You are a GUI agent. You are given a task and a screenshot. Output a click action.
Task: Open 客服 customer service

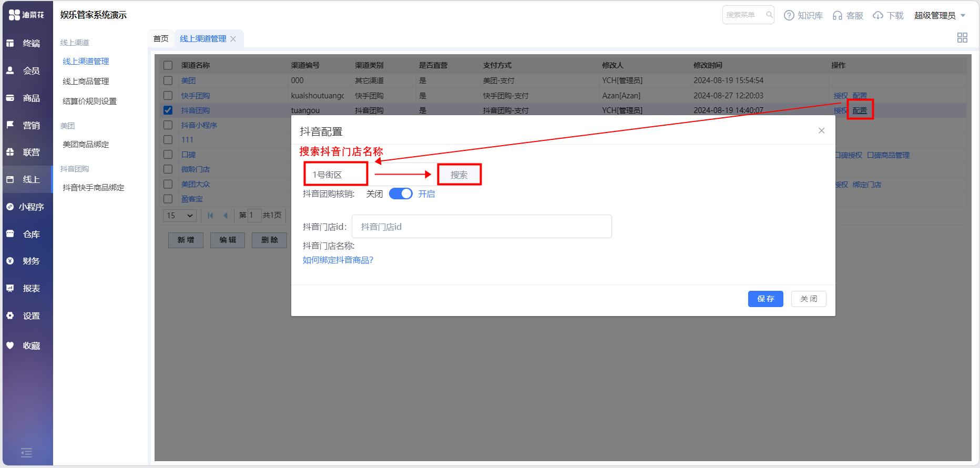tap(848, 16)
